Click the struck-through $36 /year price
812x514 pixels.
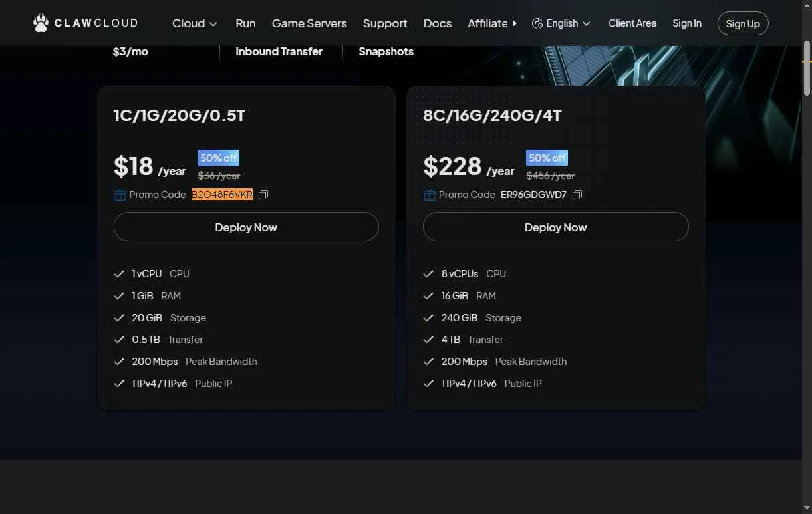click(219, 176)
